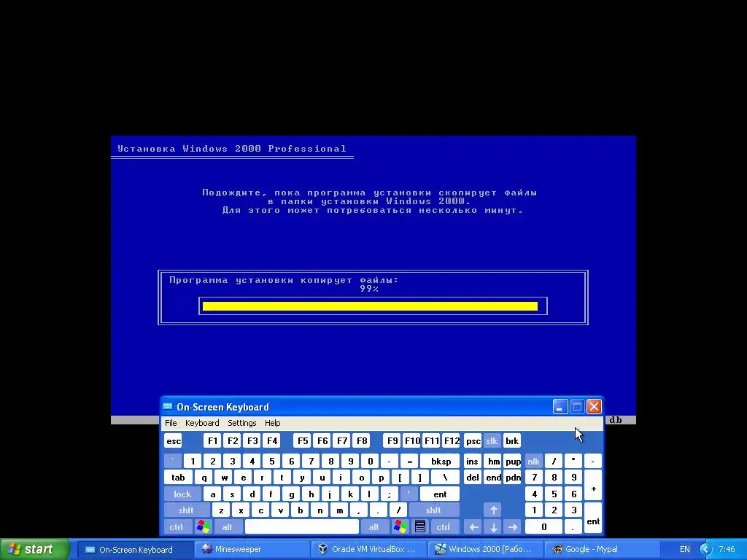Viewport: 747px width, 560px height.
Task: Click the pdn page down key
Action: click(513, 477)
